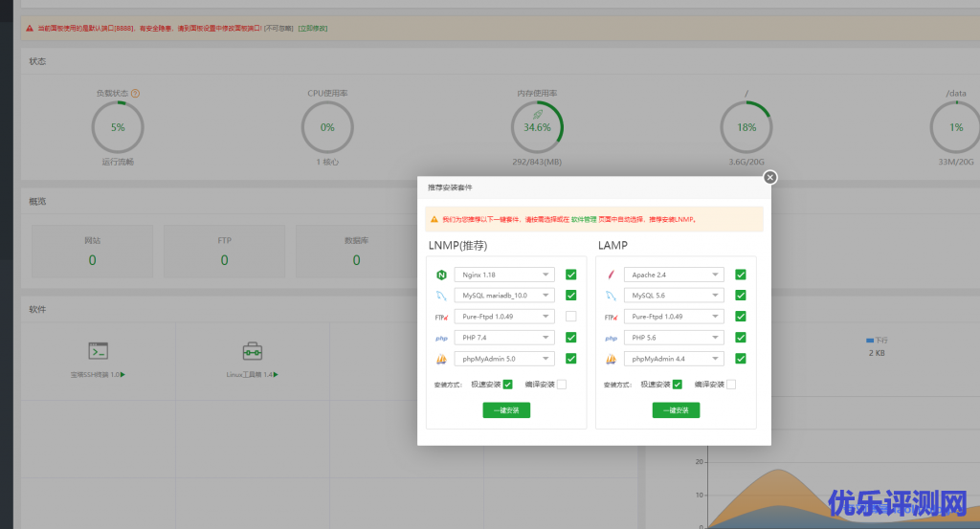Click the Nginx logo icon in LNMP

[x=441, y=275]
